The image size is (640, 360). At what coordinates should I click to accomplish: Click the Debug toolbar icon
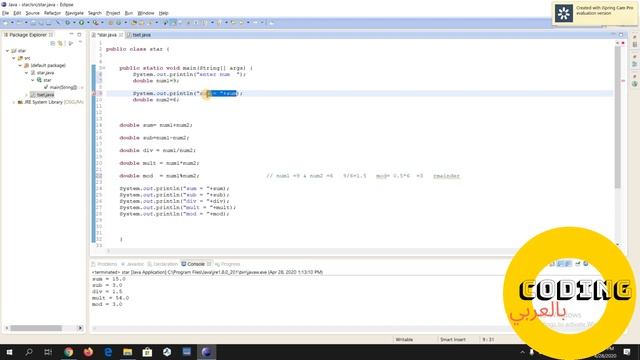[67, 22]
